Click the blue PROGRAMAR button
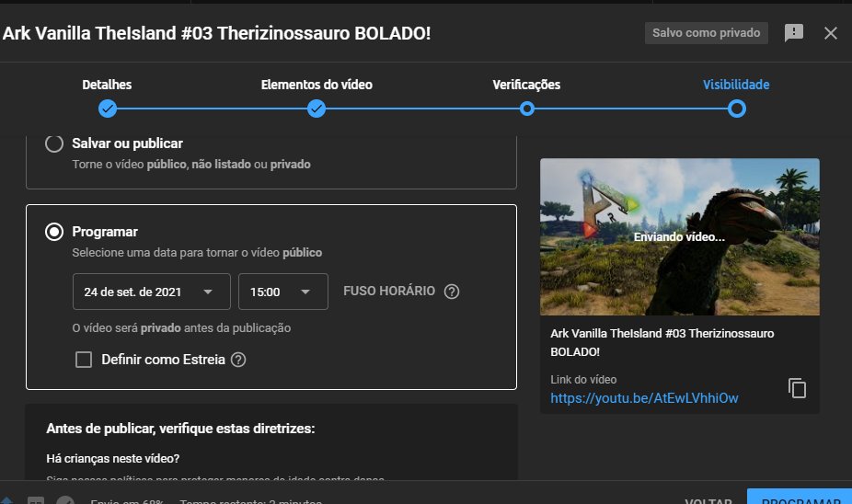The width and height of the screenshot is (852, 504). [x=800, y=498]
